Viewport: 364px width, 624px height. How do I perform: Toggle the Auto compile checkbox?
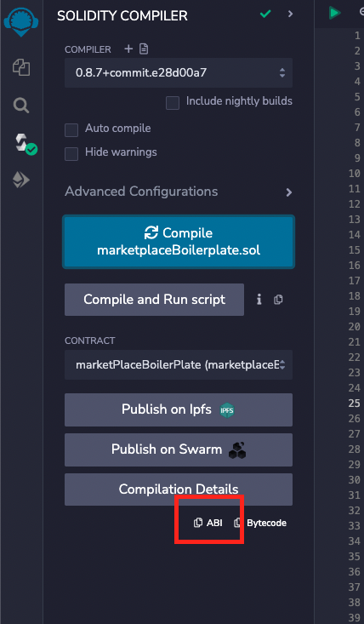71,130
